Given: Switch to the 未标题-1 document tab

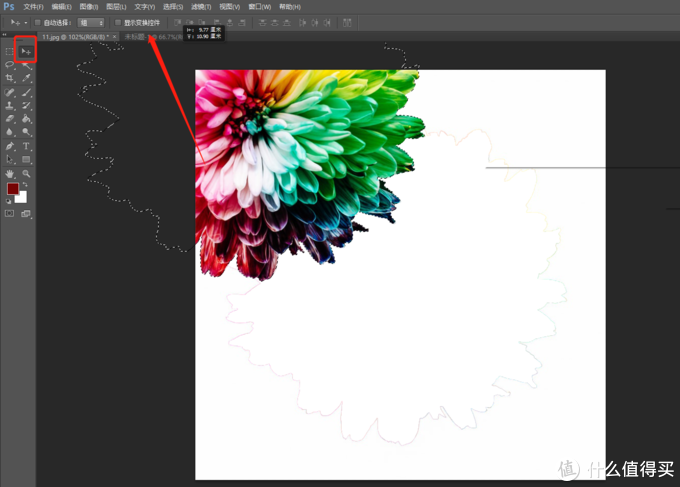Looking at the screenshot, I should click(153, 37).
